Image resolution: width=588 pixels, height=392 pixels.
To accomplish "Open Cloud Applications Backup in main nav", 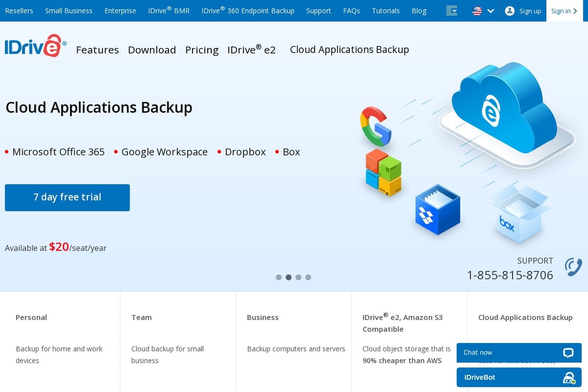I will pos(350,50).
